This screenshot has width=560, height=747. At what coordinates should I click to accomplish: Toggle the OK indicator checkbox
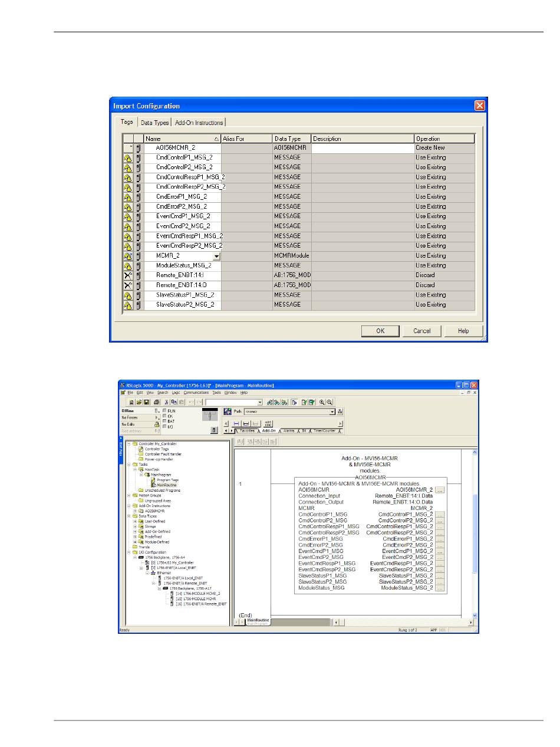click(x=164, y=416)
